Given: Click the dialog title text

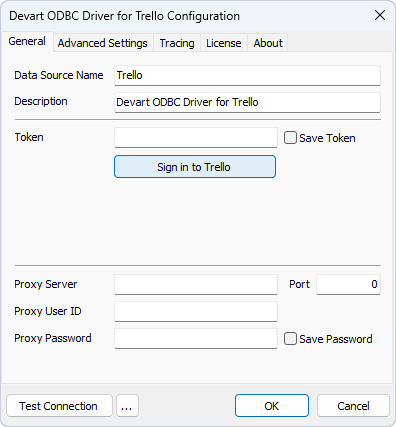Looking at the screenshot, I should (x=124, y=16).
